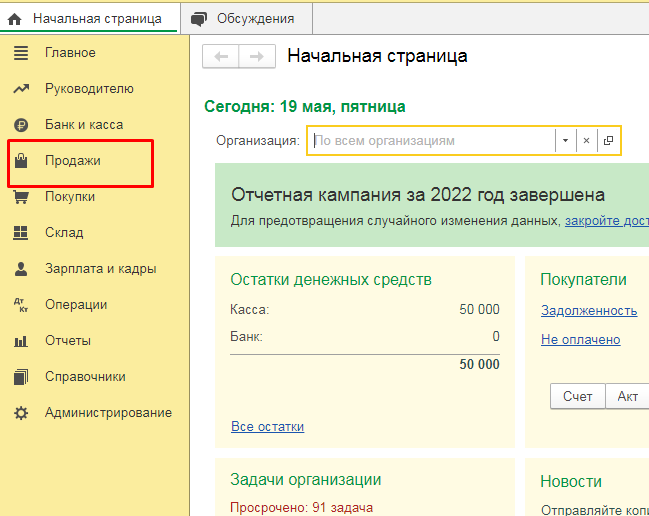Click the Задачи организации heading
This screenshot has width=649, height=516.
(305, 480)
